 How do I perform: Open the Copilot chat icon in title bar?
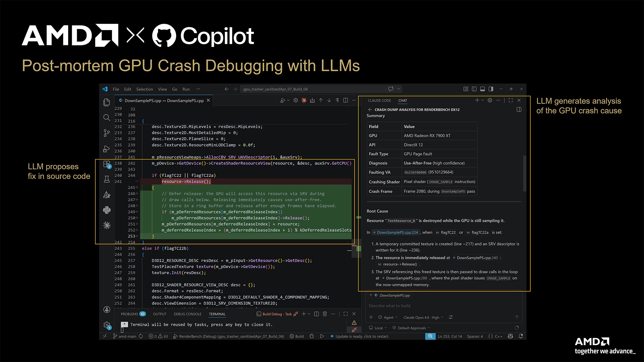click(391, 89)
